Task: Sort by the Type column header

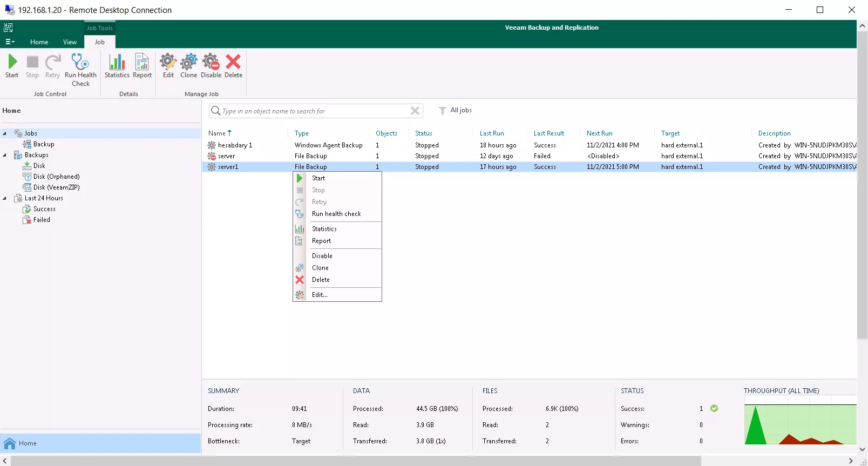Action: pyautogui.click(x=302, y=133)
